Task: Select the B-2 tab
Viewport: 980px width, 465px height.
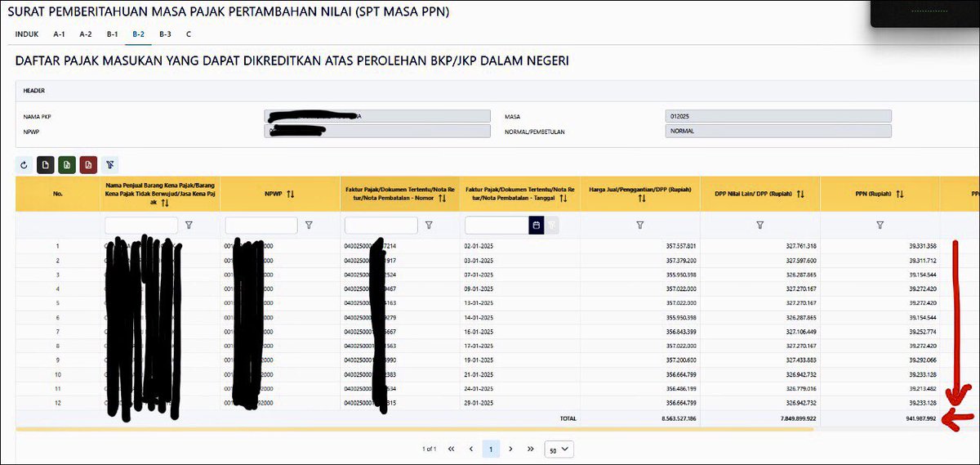Action: [138, 34]
